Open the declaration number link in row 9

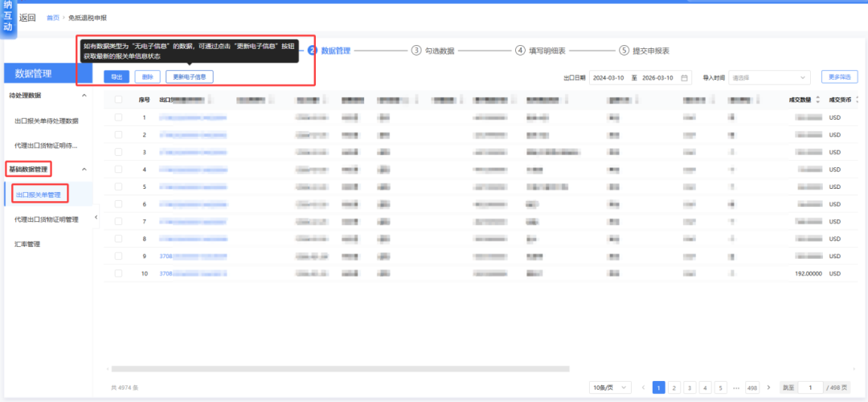pos(193,256)
